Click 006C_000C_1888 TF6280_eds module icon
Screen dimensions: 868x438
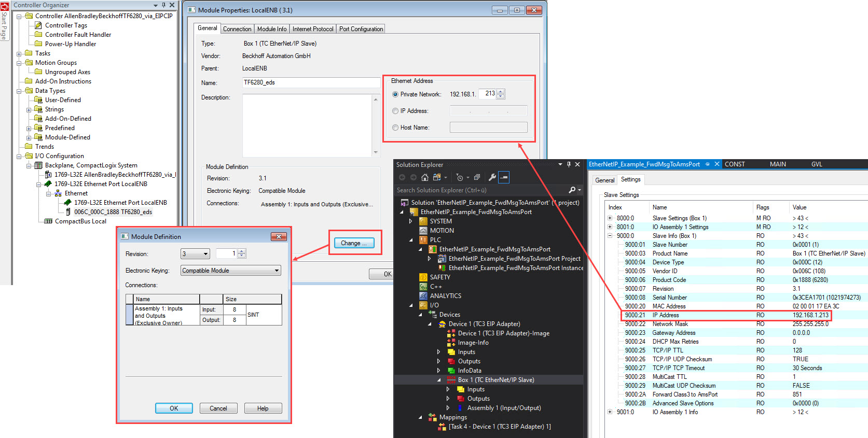[x=68, y=212]
